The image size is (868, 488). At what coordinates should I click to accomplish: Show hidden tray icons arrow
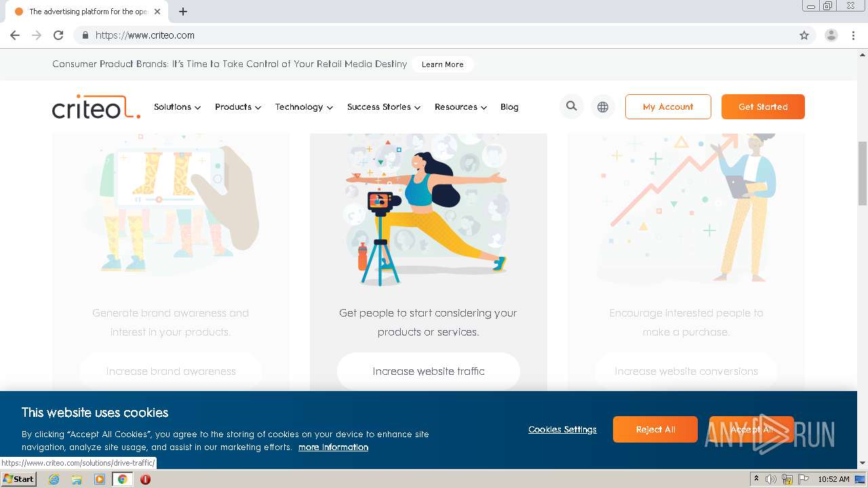[756, 479]
